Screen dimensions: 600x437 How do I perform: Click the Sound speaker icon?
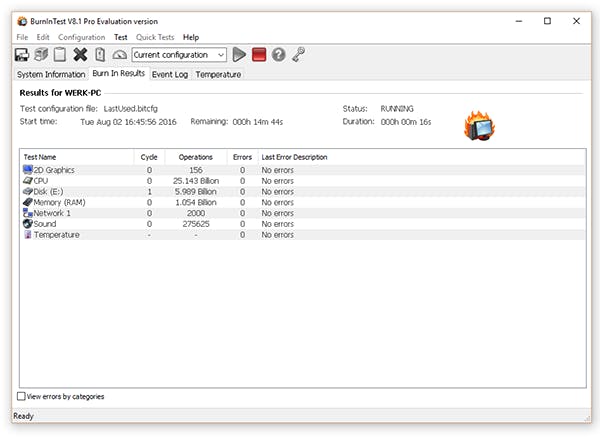point(28,223)
